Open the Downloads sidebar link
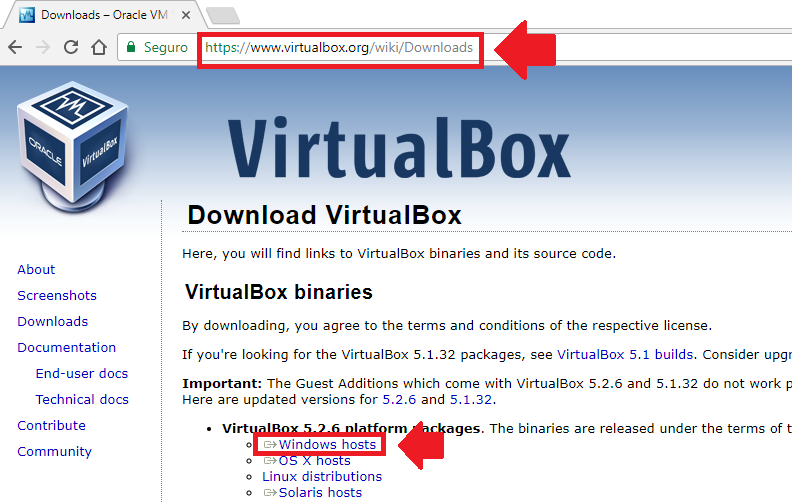792x502 pixels. tap(53, 322)
